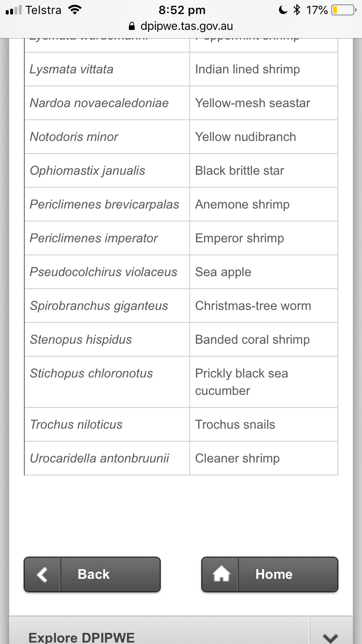Tap the Do Not Disturb moon icon
This screenshot has width=362, height=644.
point(283,10)
